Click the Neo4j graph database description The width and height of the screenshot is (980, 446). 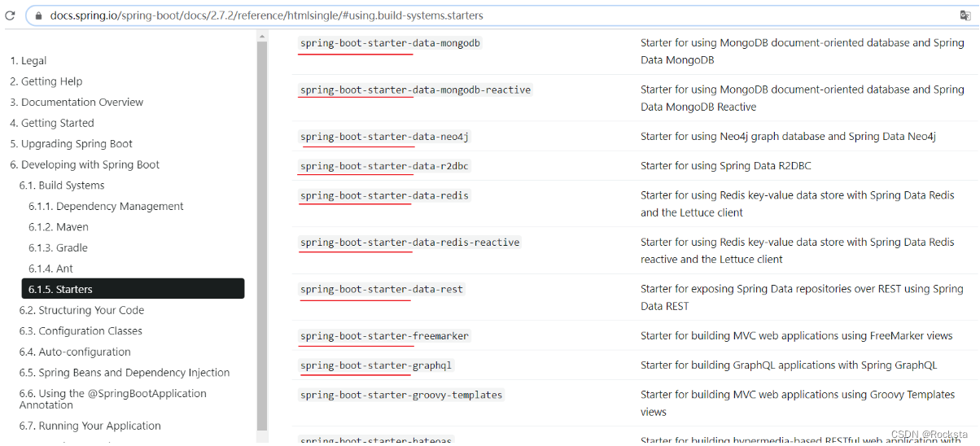[x=788, y=137]
